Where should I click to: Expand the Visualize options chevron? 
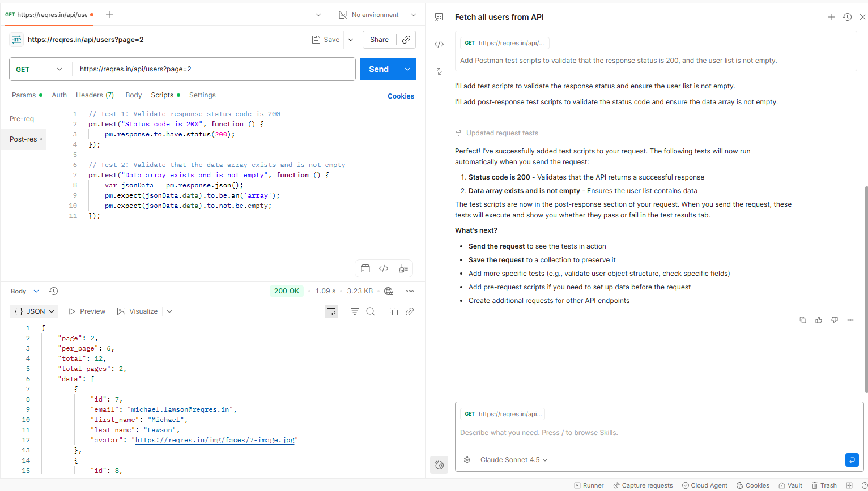click(x=169, y=311)
